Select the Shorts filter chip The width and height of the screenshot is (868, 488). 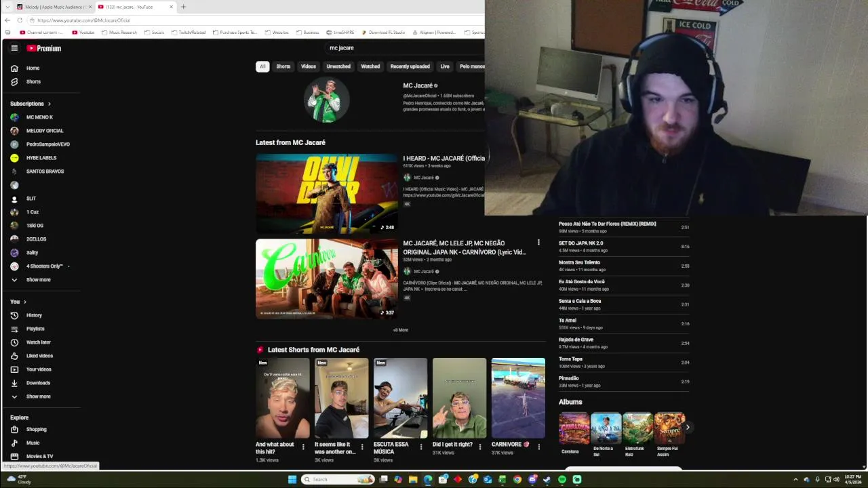click(x=283, y=66)
